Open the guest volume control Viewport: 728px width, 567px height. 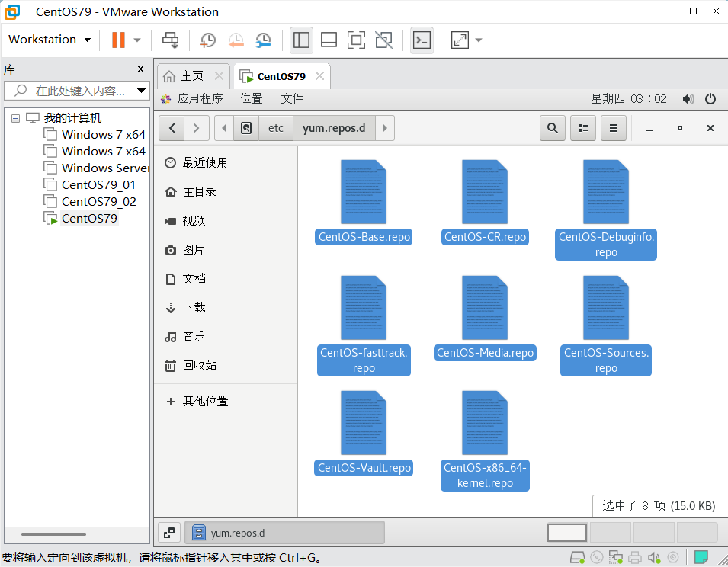(x=688, y=99)
